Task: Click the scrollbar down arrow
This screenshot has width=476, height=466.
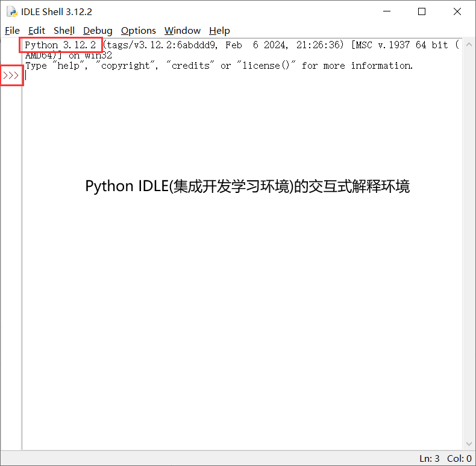Action: pos(468,444)
